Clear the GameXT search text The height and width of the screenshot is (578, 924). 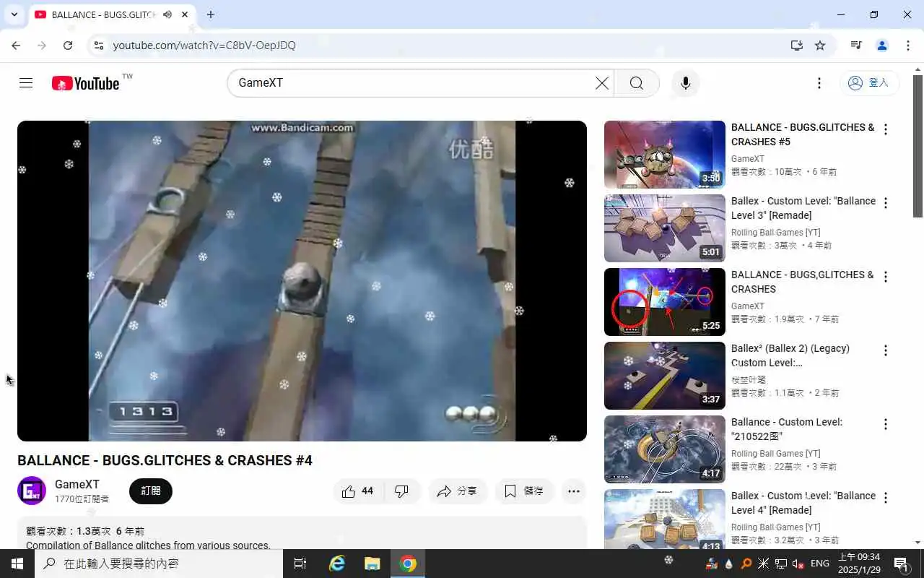click(601, 83)
